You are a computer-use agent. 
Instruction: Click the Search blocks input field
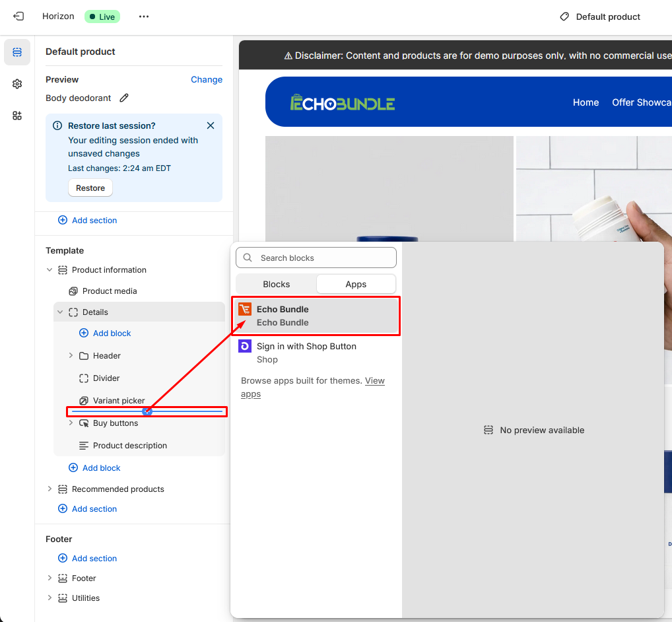(x=323, y=258)
